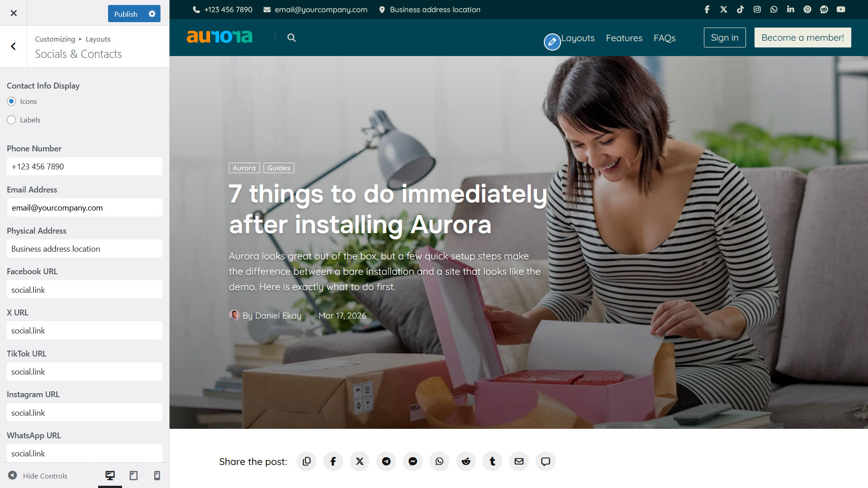Focus the Phone Number field
The image size is (868, 488).
[85, 166]
